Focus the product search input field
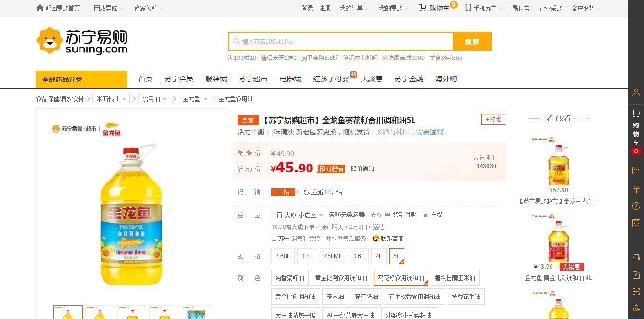This screenshot has height=319, width=644. click(341, 42)
